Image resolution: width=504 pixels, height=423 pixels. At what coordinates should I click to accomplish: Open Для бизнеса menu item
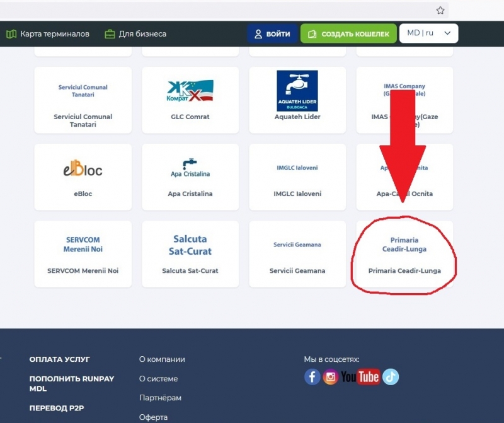(x=135, y=33)
